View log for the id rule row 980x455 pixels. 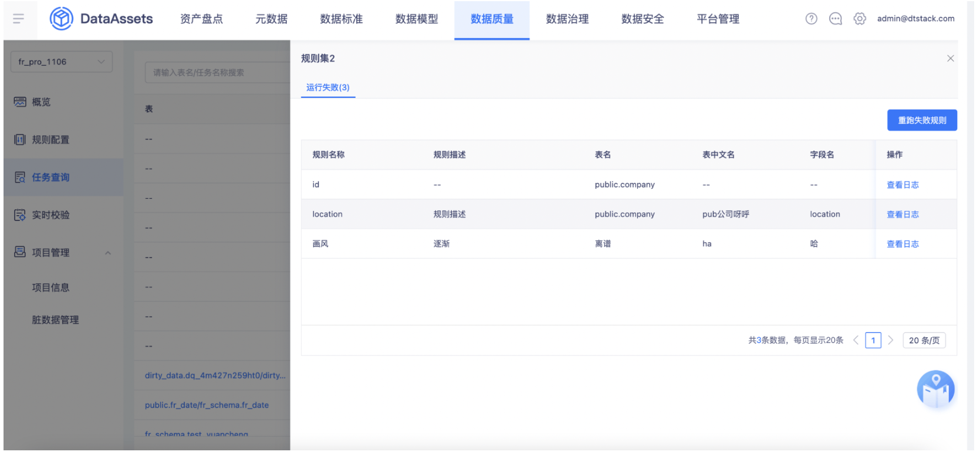[903, 185]
